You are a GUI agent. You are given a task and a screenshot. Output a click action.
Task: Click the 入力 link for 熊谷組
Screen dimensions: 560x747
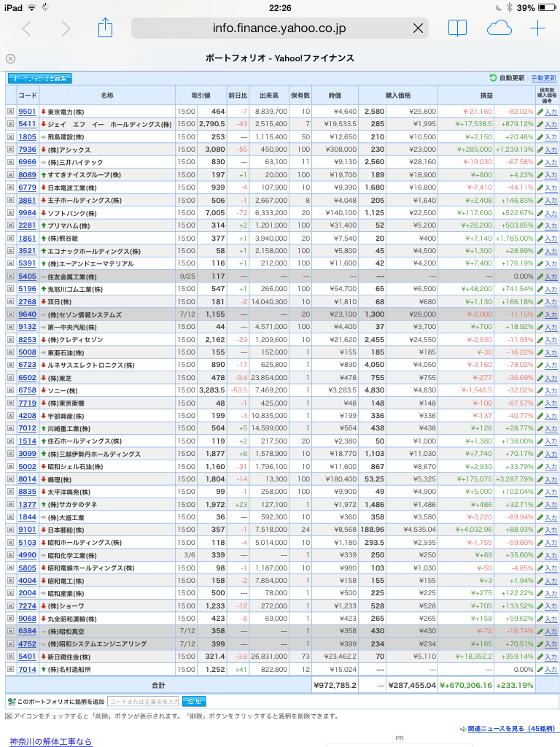pyautogui.click(x=551, y=239)
